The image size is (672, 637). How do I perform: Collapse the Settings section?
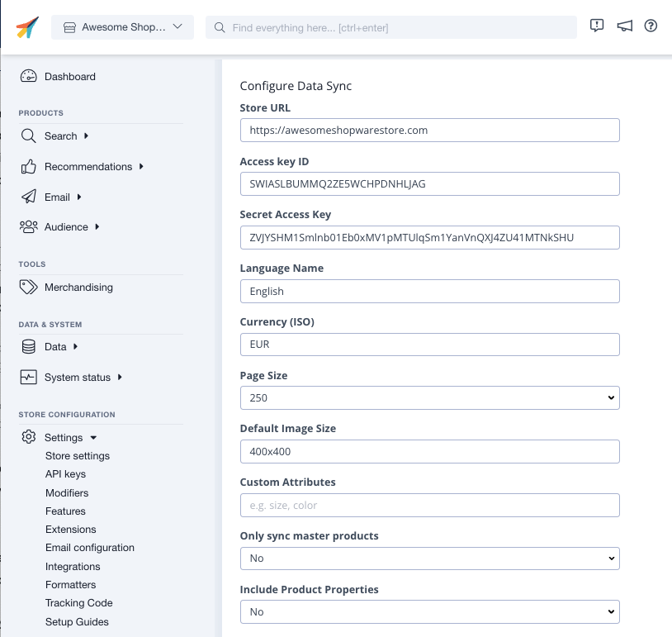point(64,438)
